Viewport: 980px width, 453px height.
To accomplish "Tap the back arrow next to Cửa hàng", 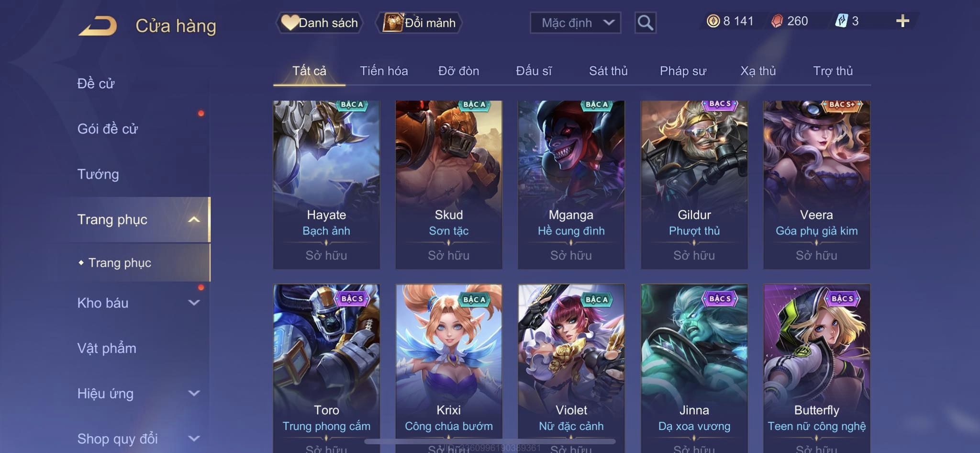I will pos(98,26).
